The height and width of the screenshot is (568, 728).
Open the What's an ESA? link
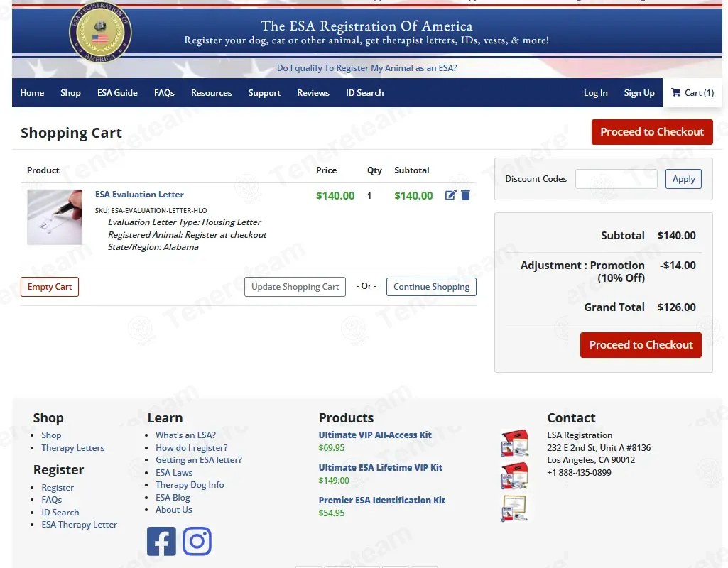click(185, 435)
